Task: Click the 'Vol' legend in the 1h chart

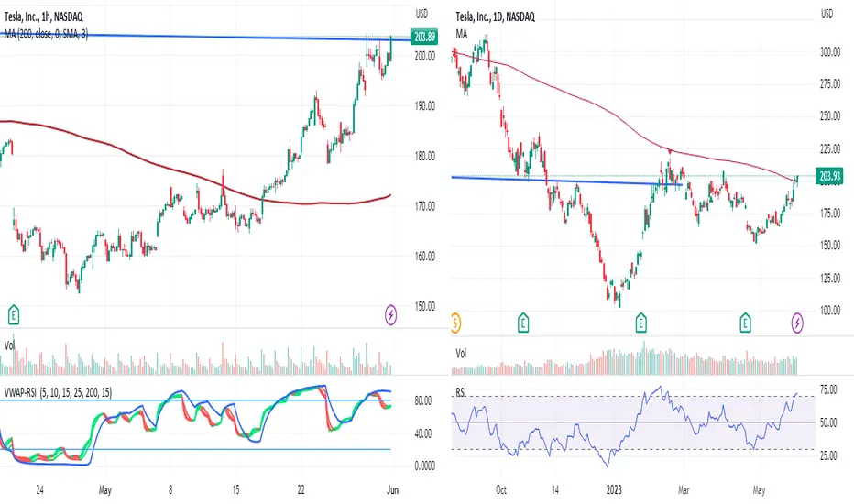Action: tap(9, 345)
